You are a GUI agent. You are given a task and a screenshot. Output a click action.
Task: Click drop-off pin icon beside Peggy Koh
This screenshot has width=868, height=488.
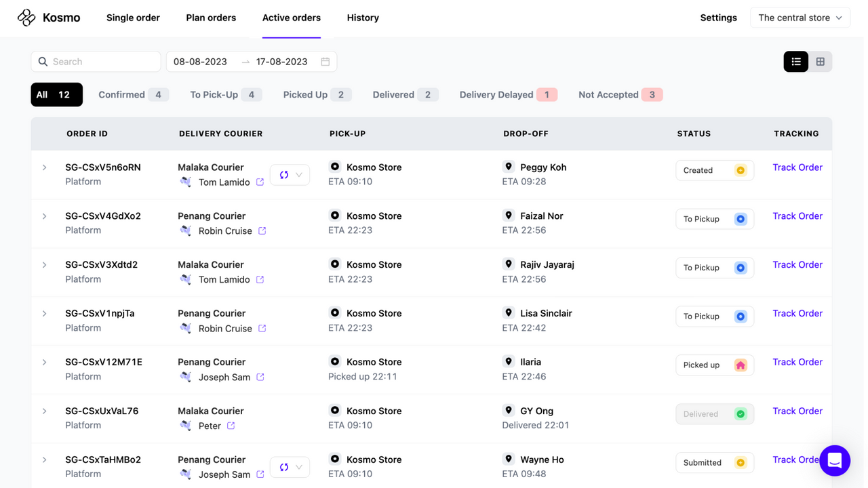[x=509, y=167]
